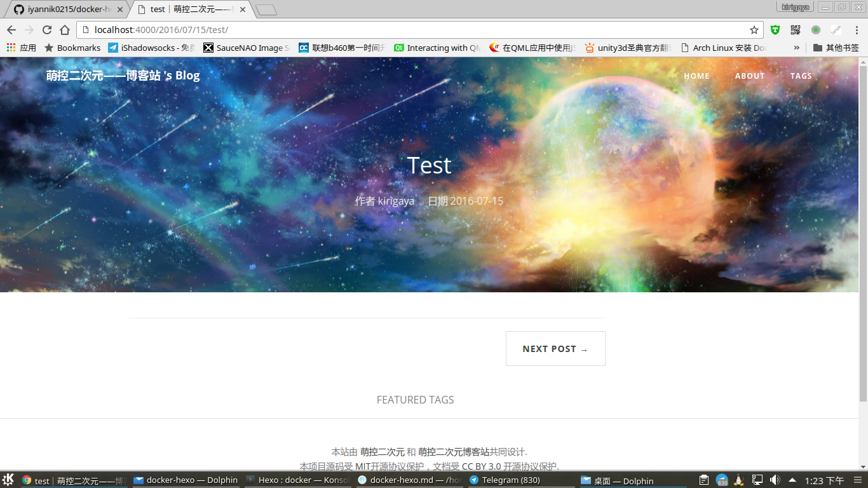Navigate back with the back arrow
Viewport: 868px width, 488px height.
point(11,30)
